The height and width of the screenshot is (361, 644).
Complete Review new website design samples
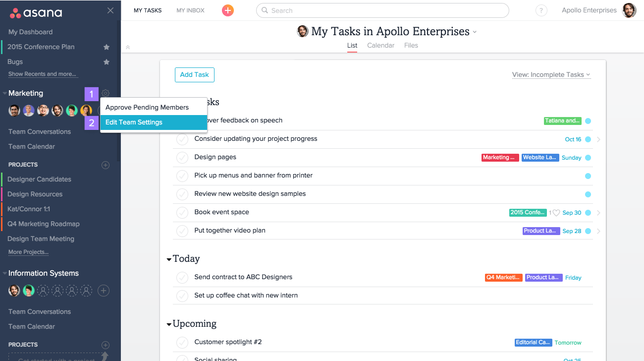[x=182, y=194]
